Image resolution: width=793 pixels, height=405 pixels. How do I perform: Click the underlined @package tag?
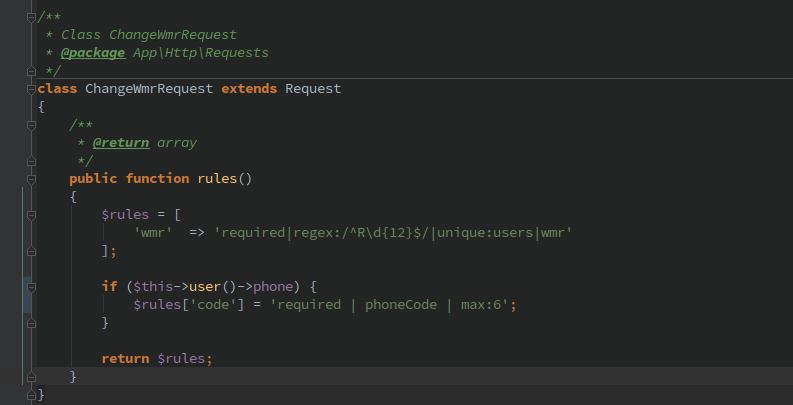(x=93, y=52)
